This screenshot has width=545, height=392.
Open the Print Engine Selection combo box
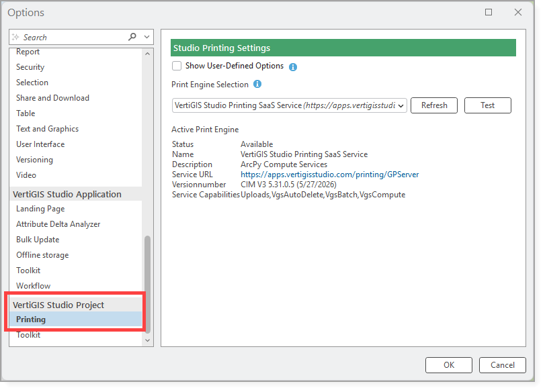289,105
